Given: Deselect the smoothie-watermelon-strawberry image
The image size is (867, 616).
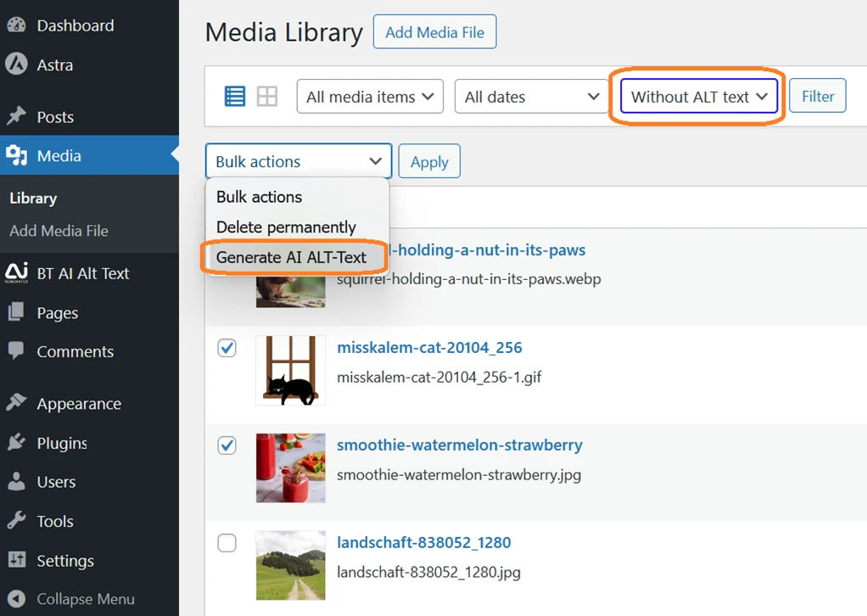Looking at the screenshot, I should (227, 445).
